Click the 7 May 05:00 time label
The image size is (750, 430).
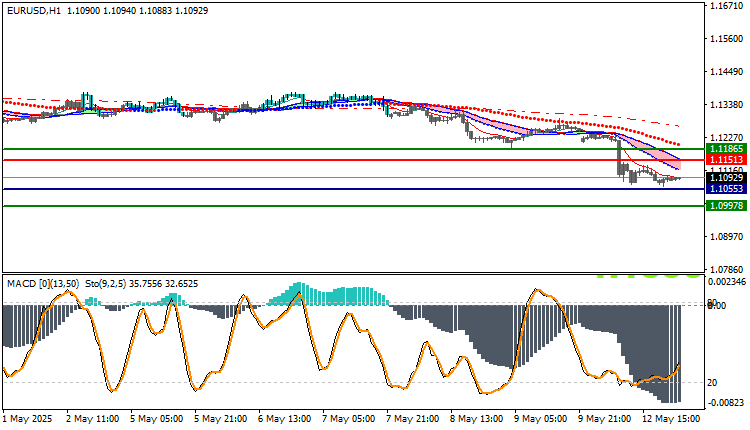[349, 419]
